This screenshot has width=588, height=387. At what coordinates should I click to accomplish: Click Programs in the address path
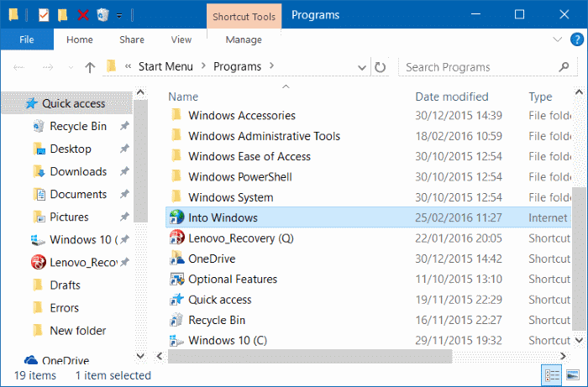tap(237, 66)
